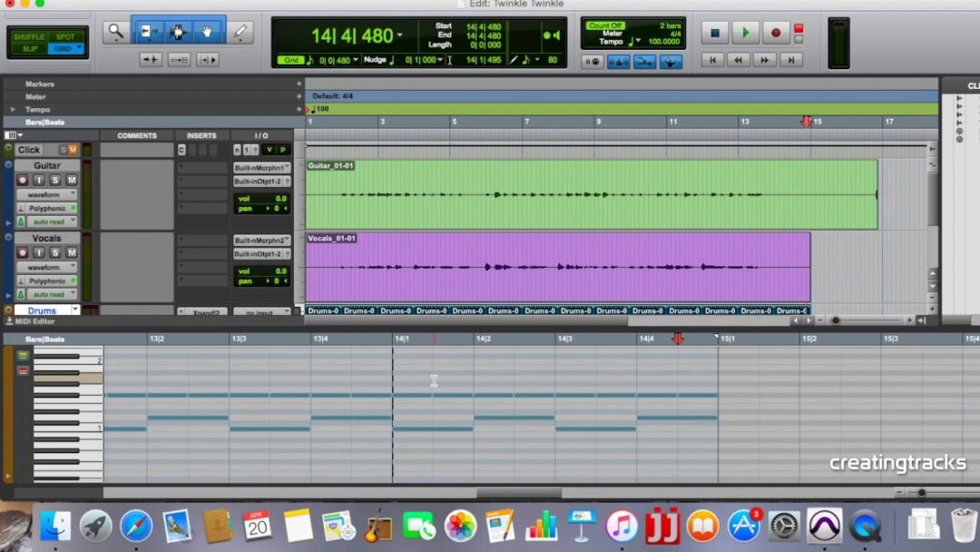Unmute the Click track

point(73,150)
